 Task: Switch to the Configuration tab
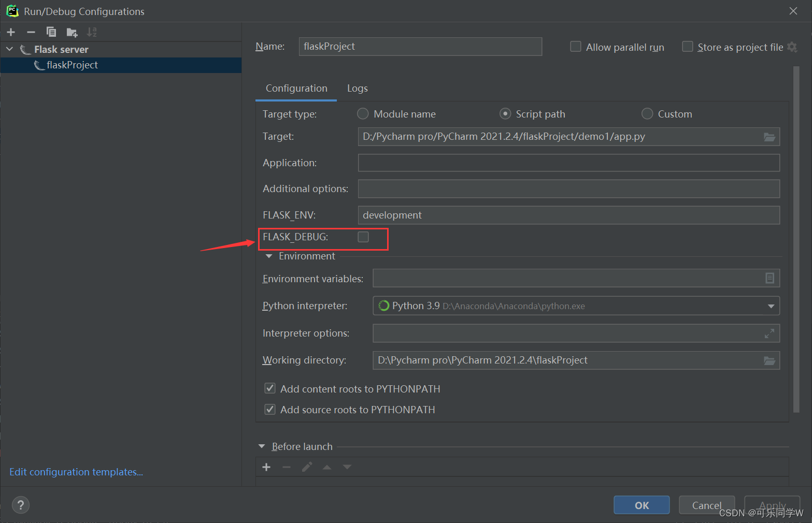point(296,88)
